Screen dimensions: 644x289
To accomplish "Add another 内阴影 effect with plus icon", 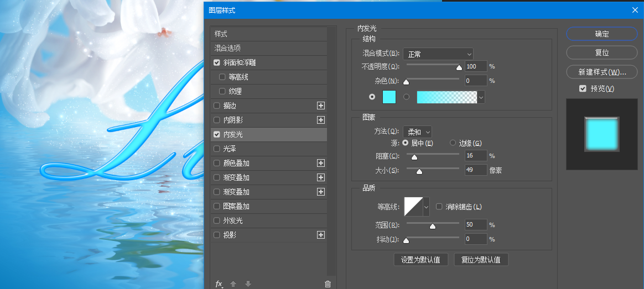I will click(320, 120).
